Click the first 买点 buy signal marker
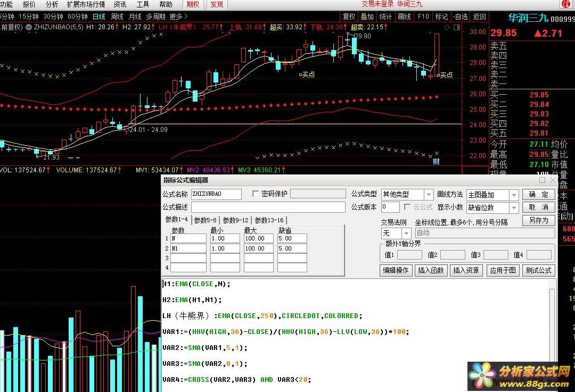This screenshot has width=575, height=392. click(307, 75)
